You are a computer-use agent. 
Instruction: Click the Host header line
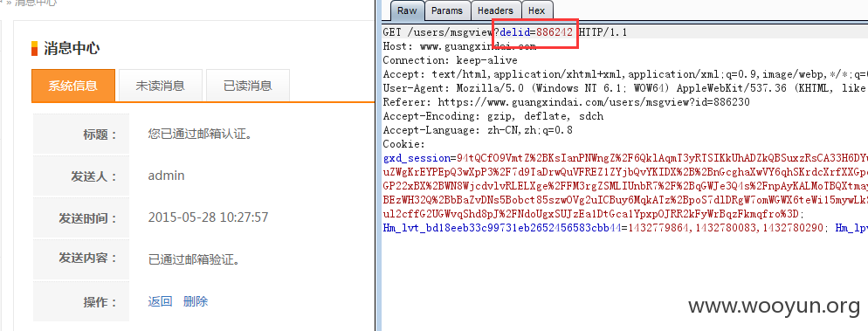pyautogui.click(x=459, y=46)
